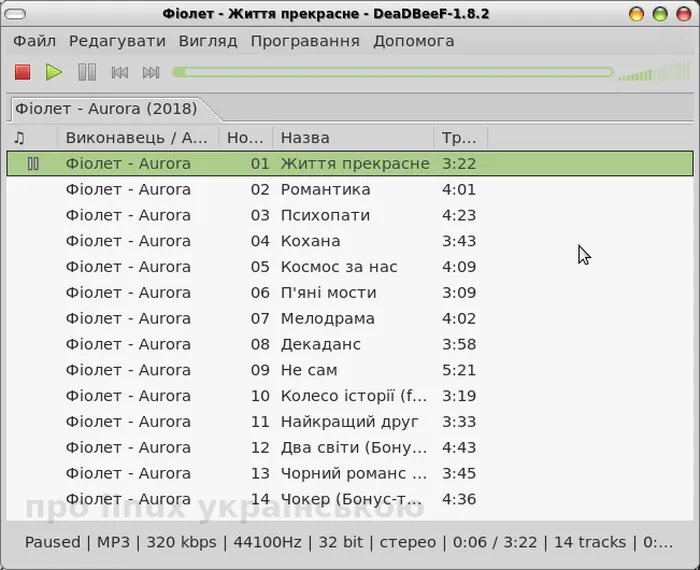Sort by track number column header
Image resolution: width=700 pixels, height=570 pixels.
[246, 137]
